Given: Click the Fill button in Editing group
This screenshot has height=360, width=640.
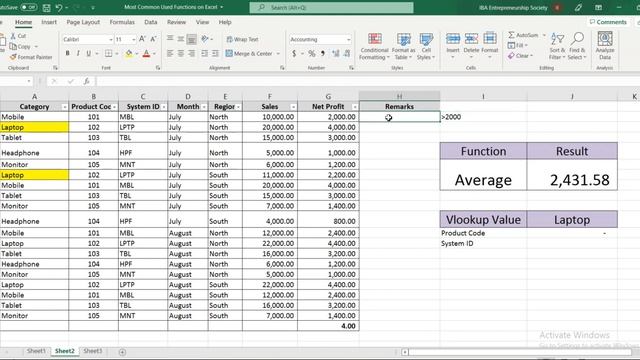Looking at the screenshot, I should point(518,45).
